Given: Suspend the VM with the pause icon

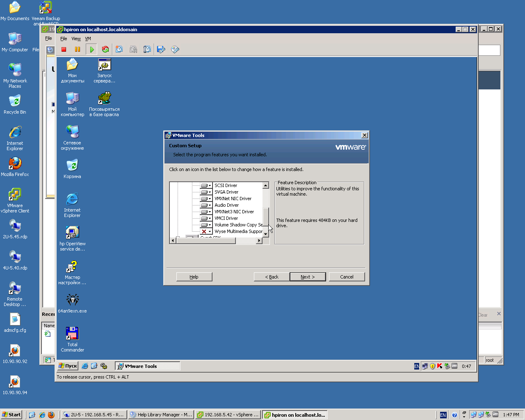Looking at the screenshot, I should (78, 50).
